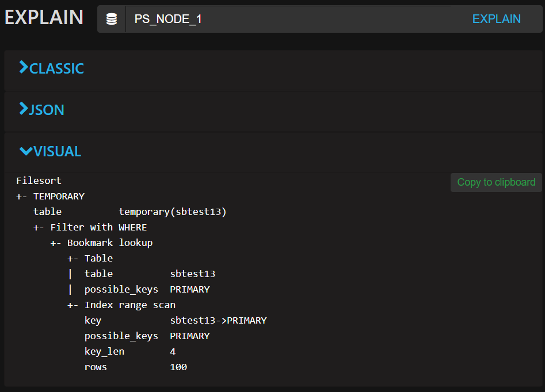The height and width of the screenshot is (392, 545).
Task: Select the TEMPORARY node in plan
Action: tap(59, 197)
